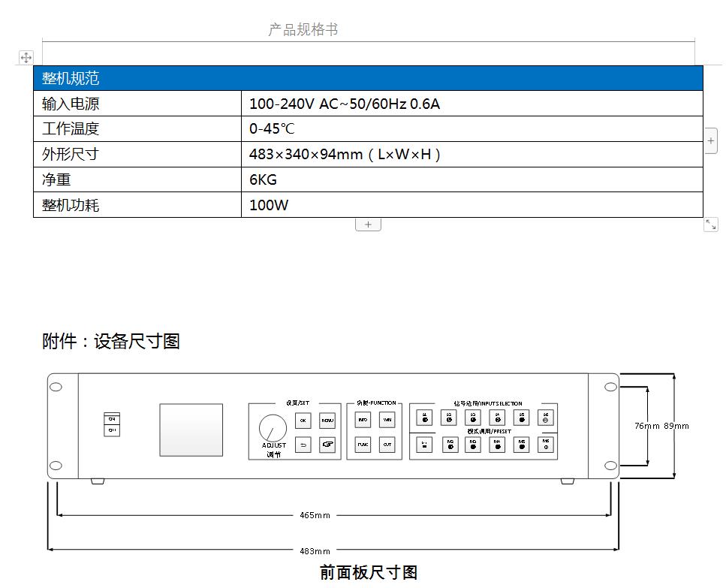Viewport: 726px width, 588px height.
Task: Click the table move handle icon
Action: (26, 57)
